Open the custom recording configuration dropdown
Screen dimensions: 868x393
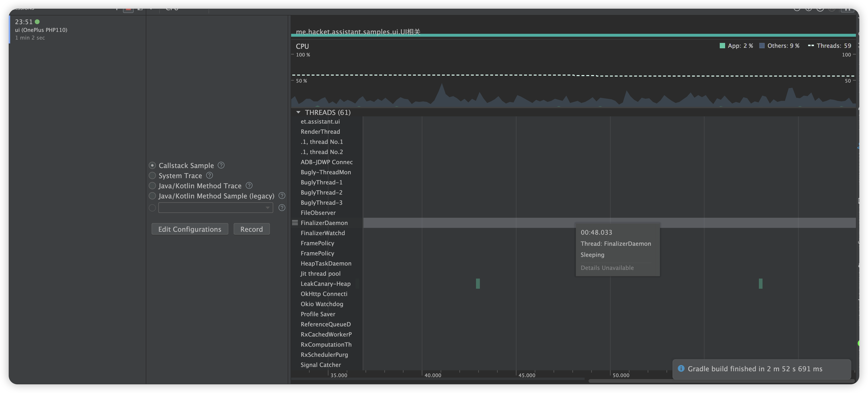coord(216,208)
